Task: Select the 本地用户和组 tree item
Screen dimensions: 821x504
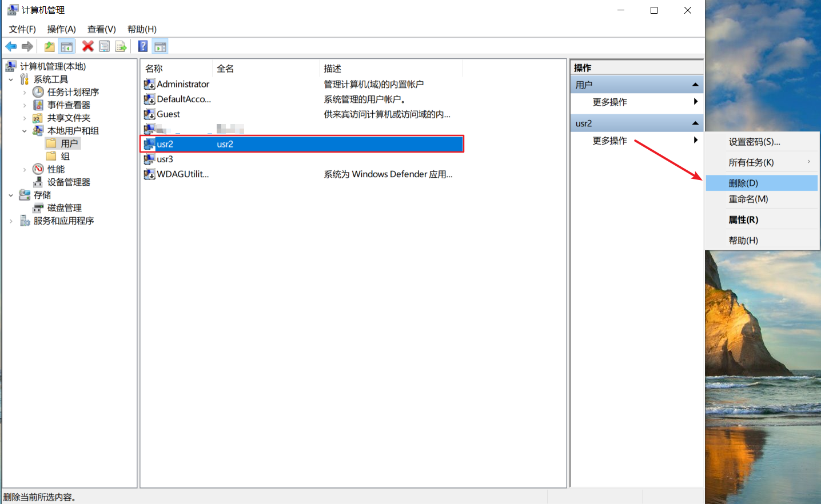Action: pyautogui.click(x=73, y=131)
